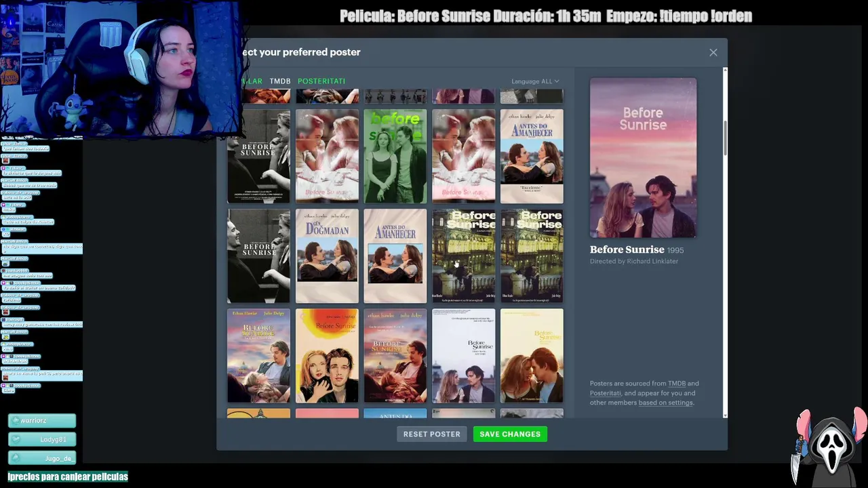This screenshot has width=868, height=488.
Task: Select the Antes Do Amanhecer poster with blue sky photo
Action: click(532, 156)
